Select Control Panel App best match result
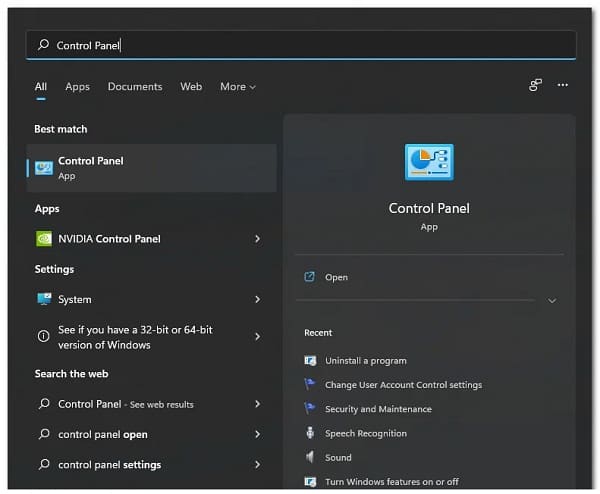The height and width of the screenshot is (494, 600). 152,168
